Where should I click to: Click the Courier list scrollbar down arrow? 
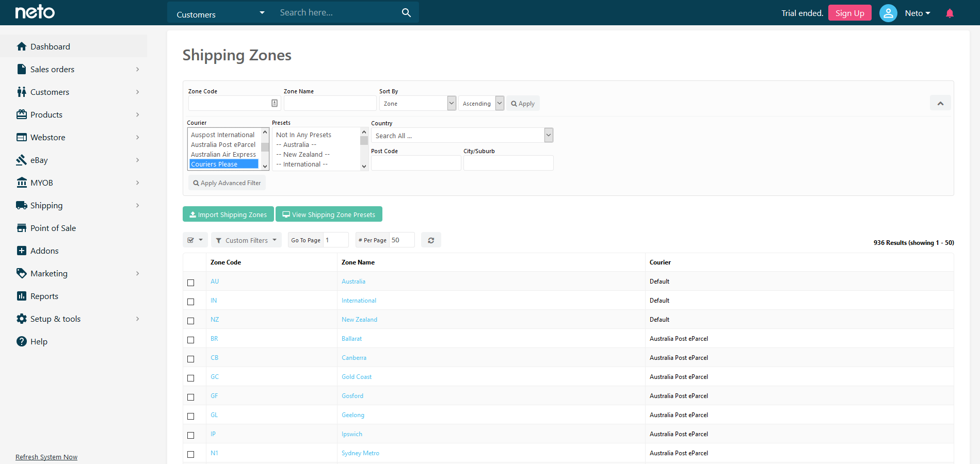click(265, 166)
